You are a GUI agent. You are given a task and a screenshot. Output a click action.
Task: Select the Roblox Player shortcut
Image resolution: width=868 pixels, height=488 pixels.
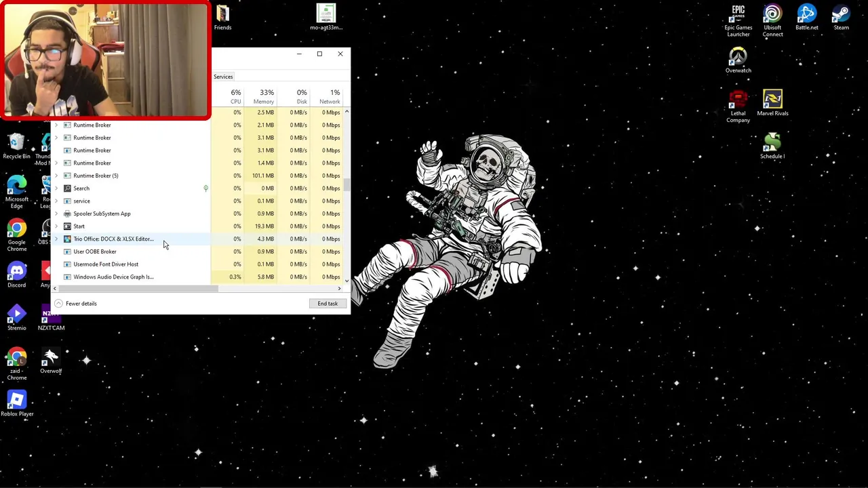click(16, 404)
